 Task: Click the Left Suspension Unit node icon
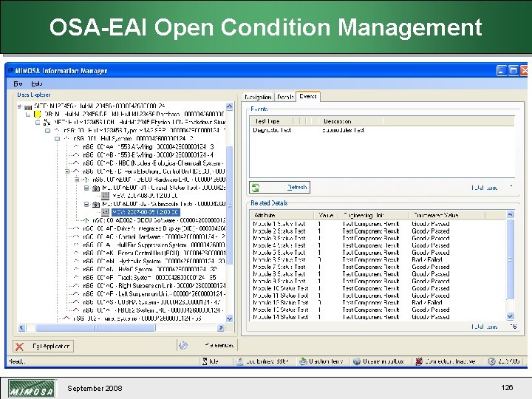[x=77, y=294]
